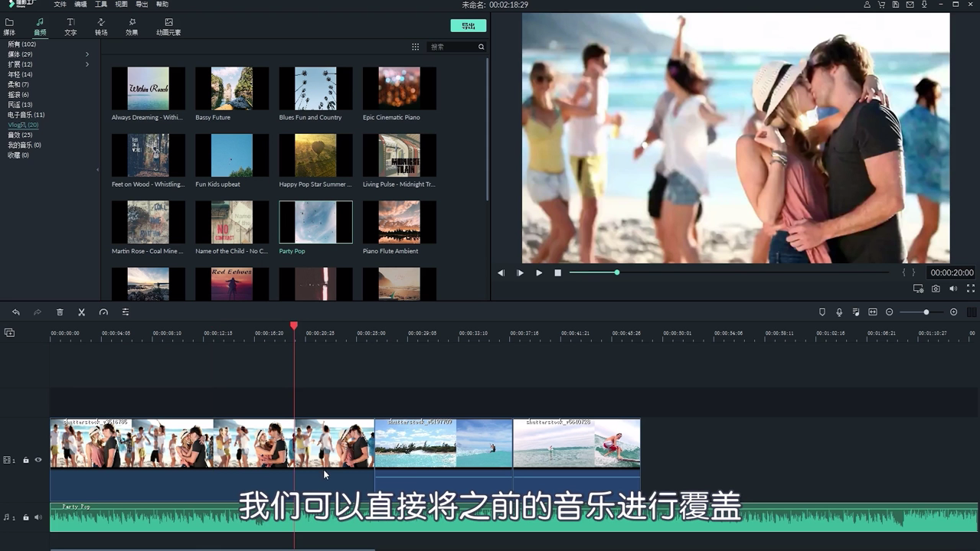This screenshot has width=980, height=551.
Task: Adjust the timeline zoom slider
Action: coord(926,312)
